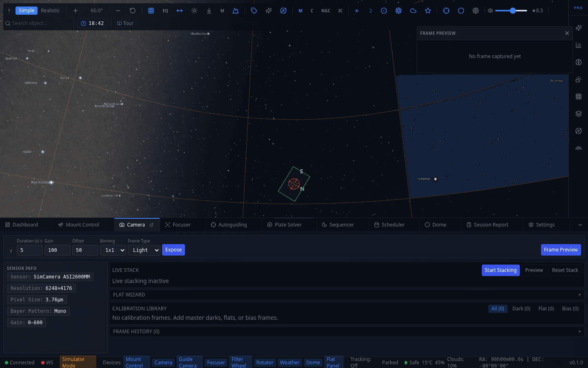Viewport: 588px width, 368px height.
Task: Toggle the sparkle stars icon in top toolbar
Action: (x=269, y=11)
